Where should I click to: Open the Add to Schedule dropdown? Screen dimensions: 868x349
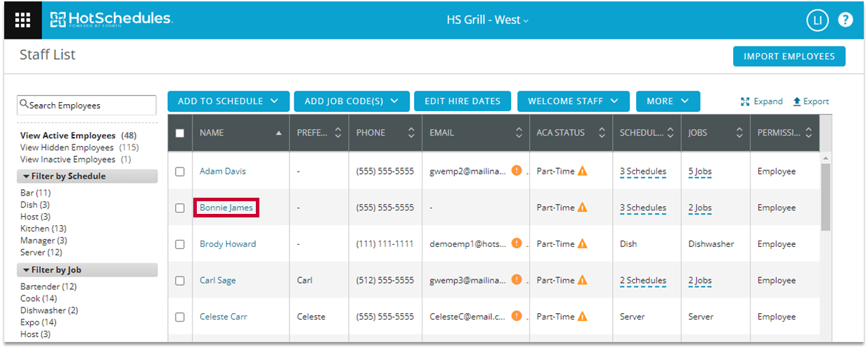[x=228, y=101]
